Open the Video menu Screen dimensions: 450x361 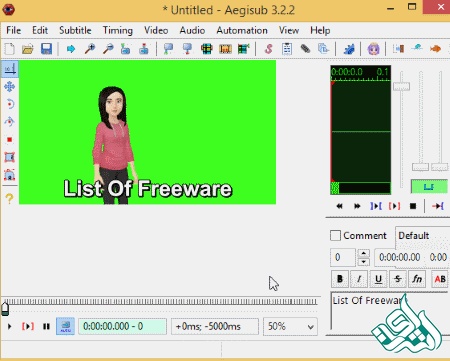tap(156, 30)
